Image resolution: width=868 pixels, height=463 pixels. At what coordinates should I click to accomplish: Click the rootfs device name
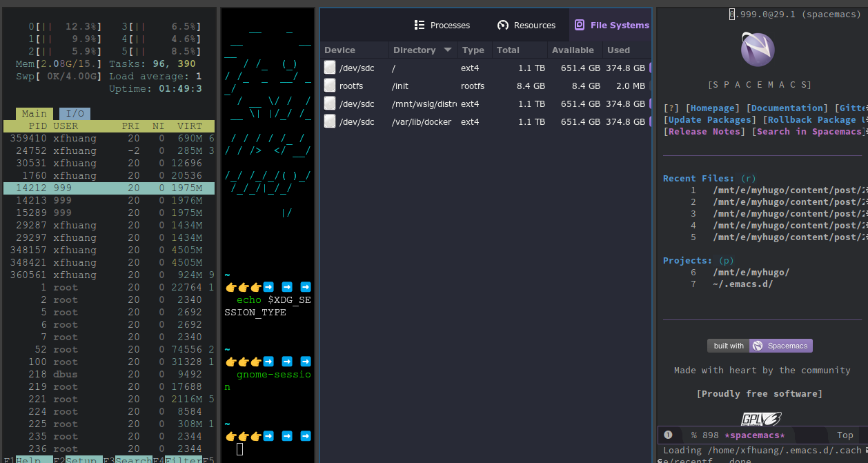point(351,86)
